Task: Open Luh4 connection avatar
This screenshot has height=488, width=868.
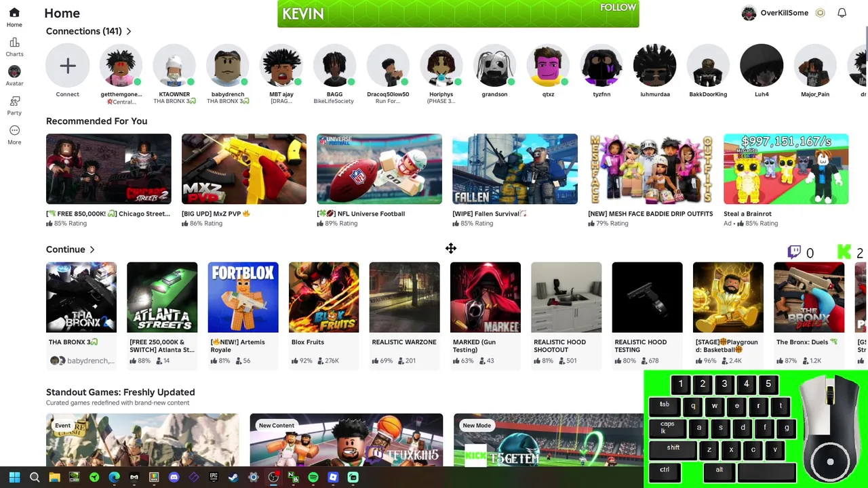Action: tap(762, 66)
